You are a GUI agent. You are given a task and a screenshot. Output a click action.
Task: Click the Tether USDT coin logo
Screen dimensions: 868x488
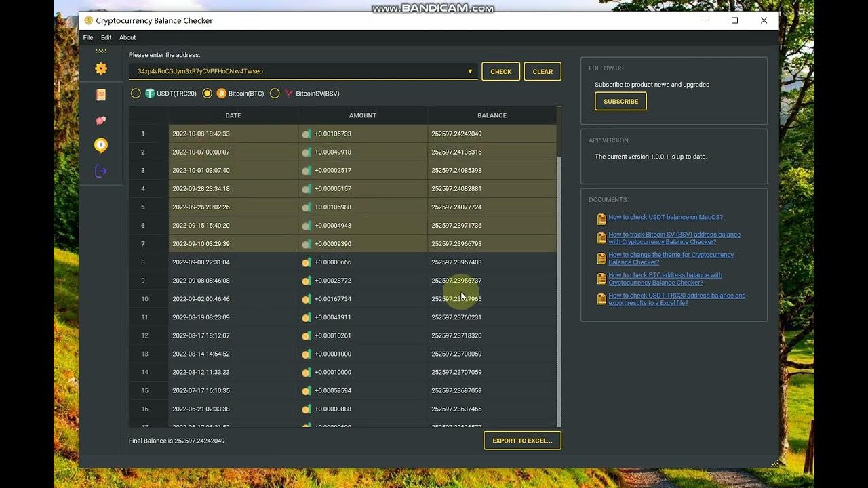tap(150, 94)
